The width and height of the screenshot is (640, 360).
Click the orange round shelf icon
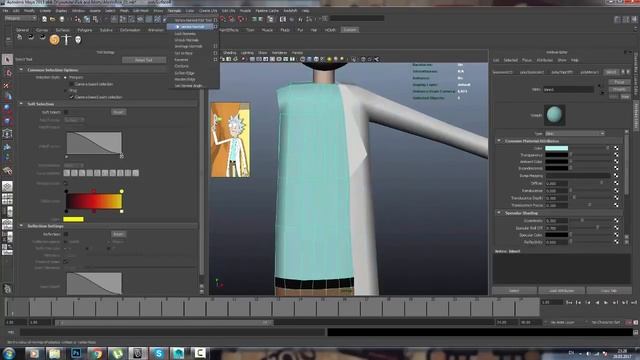54,40
